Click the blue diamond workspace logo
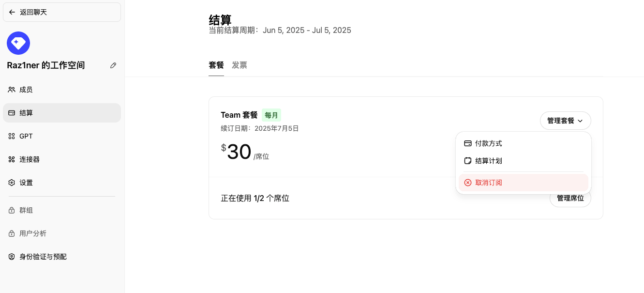The height and width of the screenshot is (293, 644). [18, 43]
